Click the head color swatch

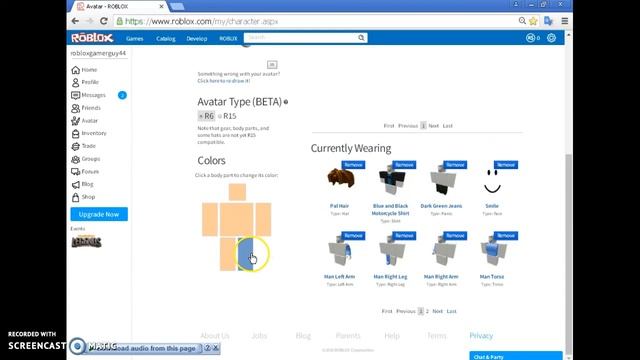pyautogui.click(x=237, y=192)
